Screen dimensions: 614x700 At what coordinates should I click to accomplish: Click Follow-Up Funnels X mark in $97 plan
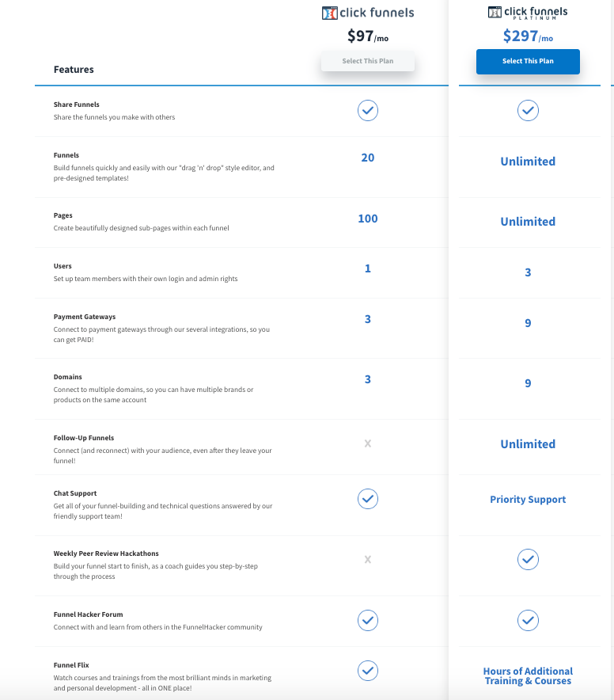pyautogui.click(x=368, y=443)
